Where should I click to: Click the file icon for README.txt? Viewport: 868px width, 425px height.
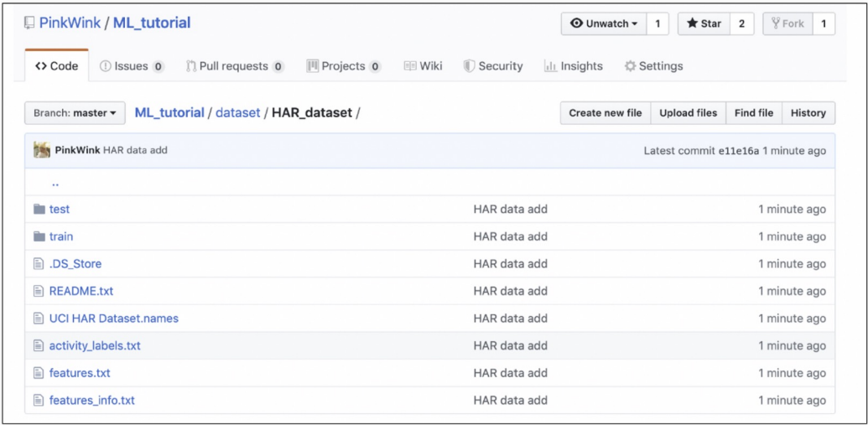[x=39, y=291]
